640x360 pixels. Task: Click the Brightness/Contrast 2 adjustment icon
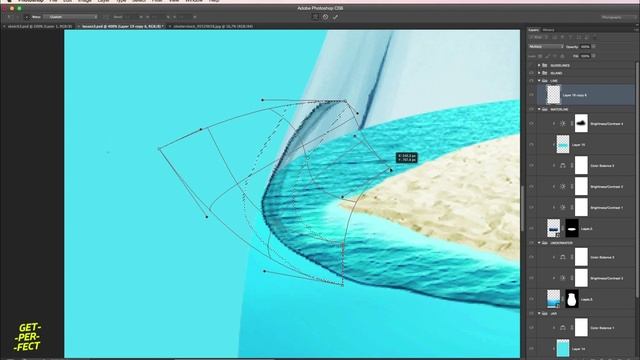563,187
